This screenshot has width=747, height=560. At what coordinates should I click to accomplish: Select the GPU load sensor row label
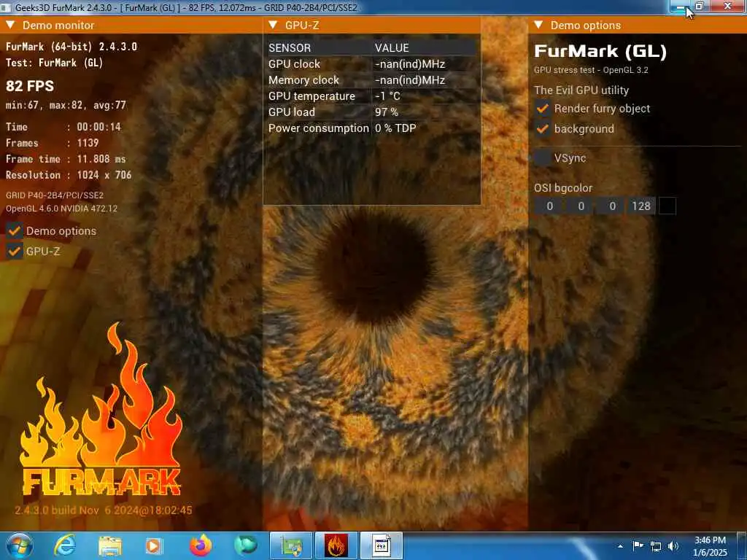pos(292,112)
